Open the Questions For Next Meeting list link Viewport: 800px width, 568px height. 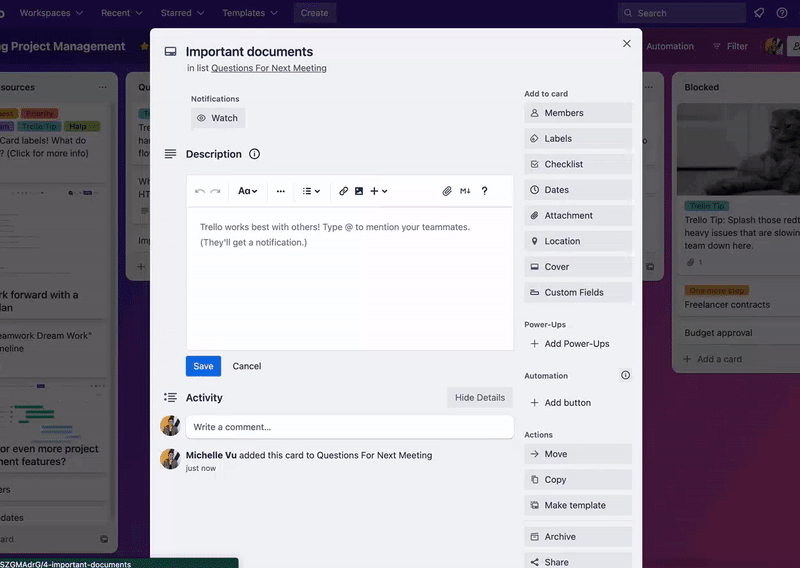coord(269,68)
